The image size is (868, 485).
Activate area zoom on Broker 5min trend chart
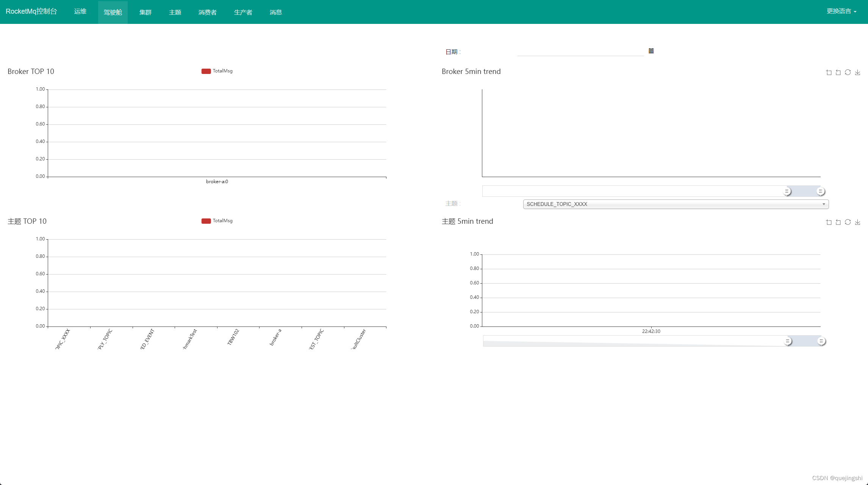[829, 72]
